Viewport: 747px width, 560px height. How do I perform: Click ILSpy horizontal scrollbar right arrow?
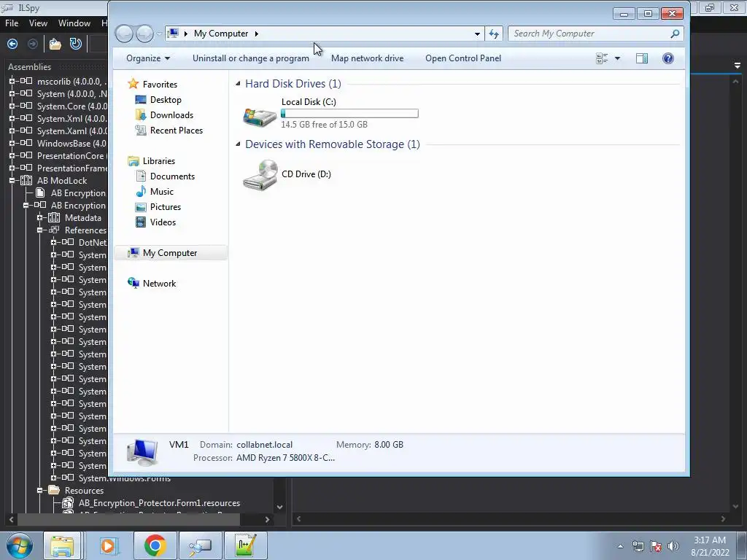pos(267,519)
